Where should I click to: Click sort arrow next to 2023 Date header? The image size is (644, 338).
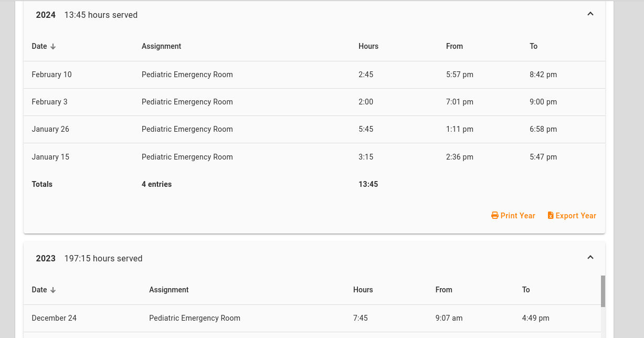(x=53, y=290)
